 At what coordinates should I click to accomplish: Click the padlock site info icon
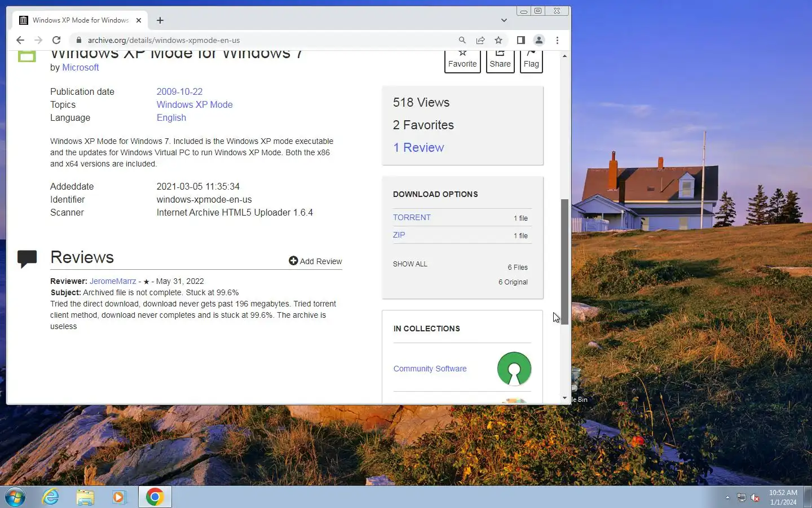78,40
